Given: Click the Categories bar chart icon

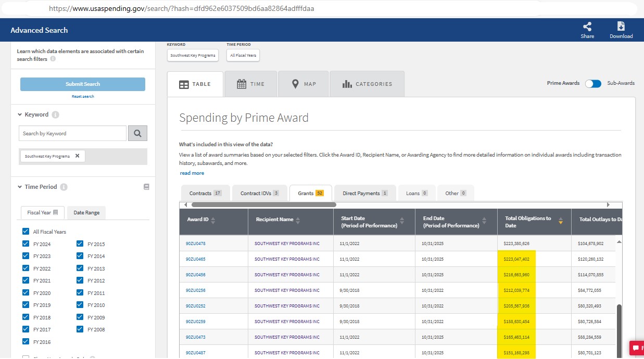Looking at the screenshot, I should 347,84.
